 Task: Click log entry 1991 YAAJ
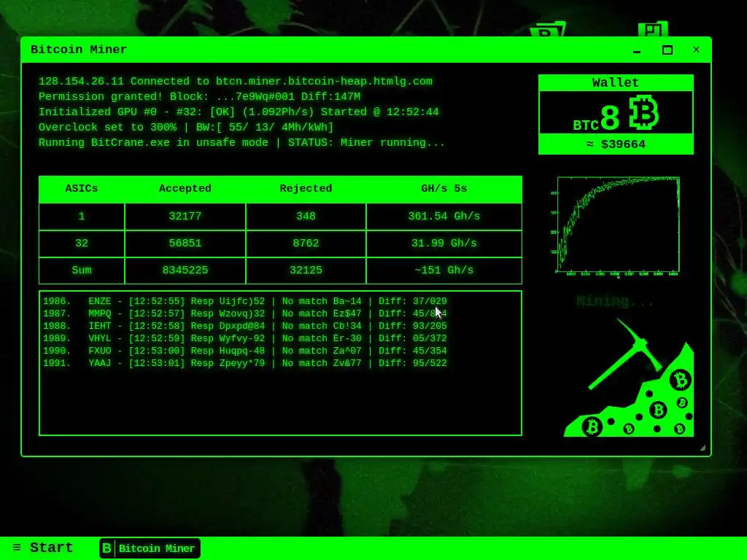245,363
